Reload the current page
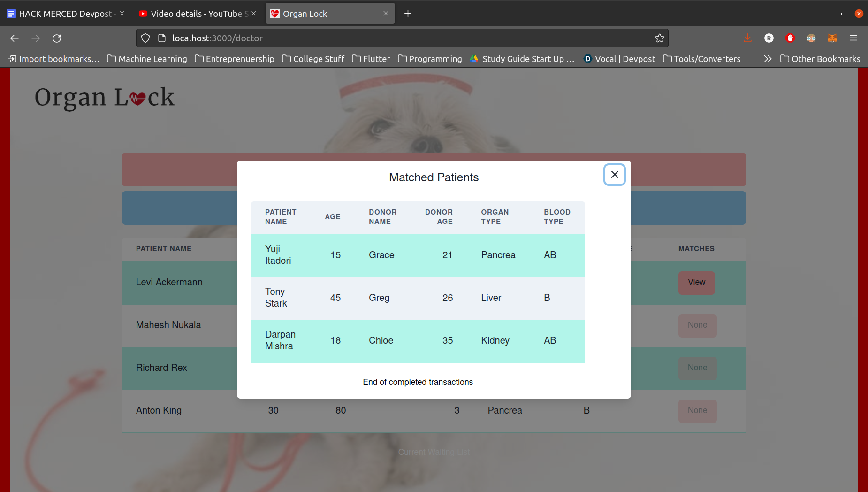 pos(57,38)
